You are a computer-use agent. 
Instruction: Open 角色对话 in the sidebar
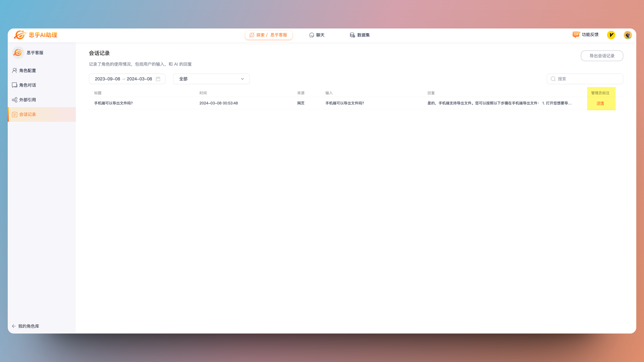pos(28,85)
